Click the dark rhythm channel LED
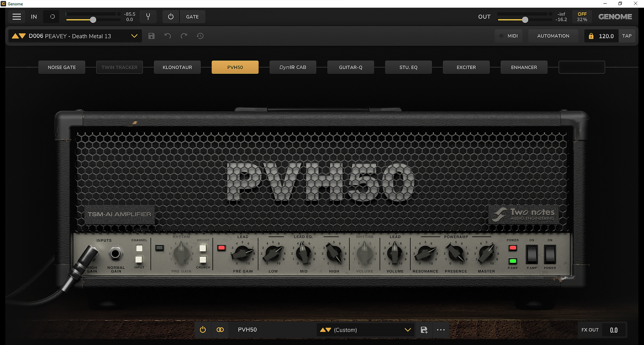Image resolution: width=644 pixels, height=345 pixels. tap(160, 248)
